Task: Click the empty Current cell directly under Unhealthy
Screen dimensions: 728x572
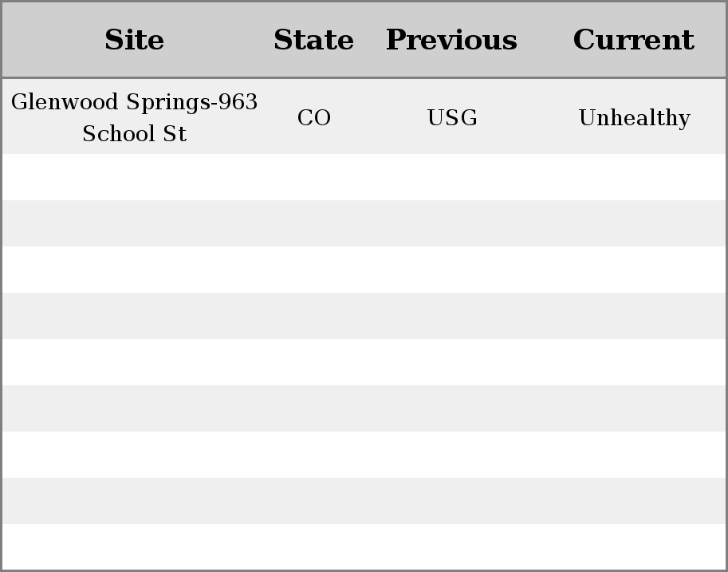Action: click(x=634, y=177)
